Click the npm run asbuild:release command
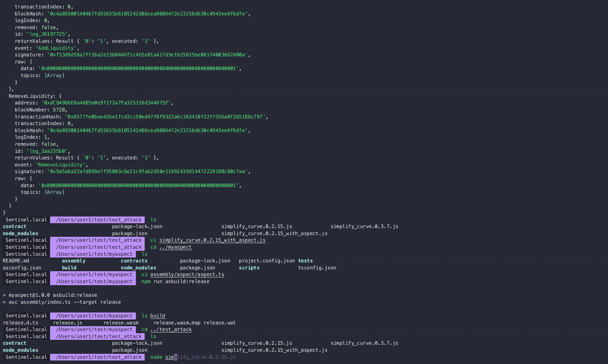Image resolution: width=608 pixels, height=364 pixels. point(175,281)
